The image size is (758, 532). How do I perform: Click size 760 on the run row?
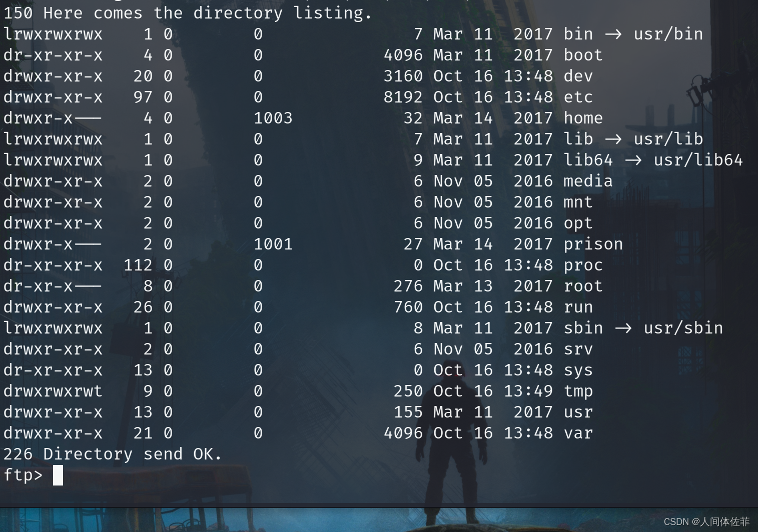(408, 307)
